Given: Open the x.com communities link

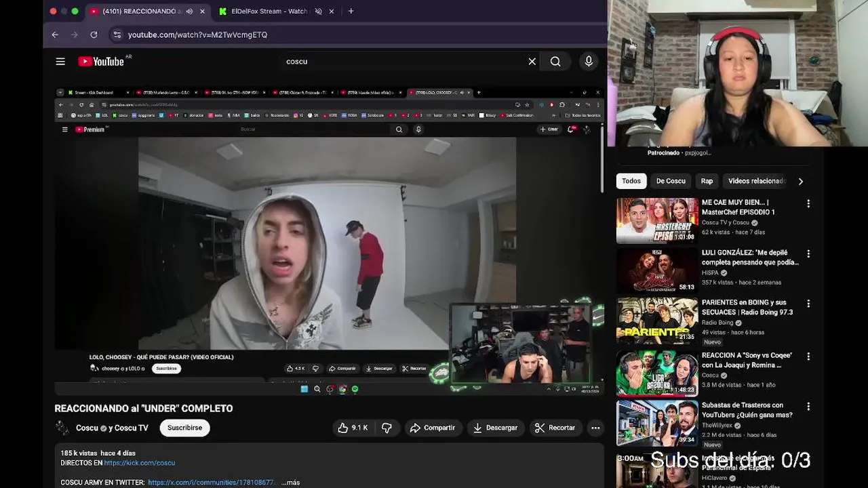Looking at the screenshot, I should click(x=211, y=483).
